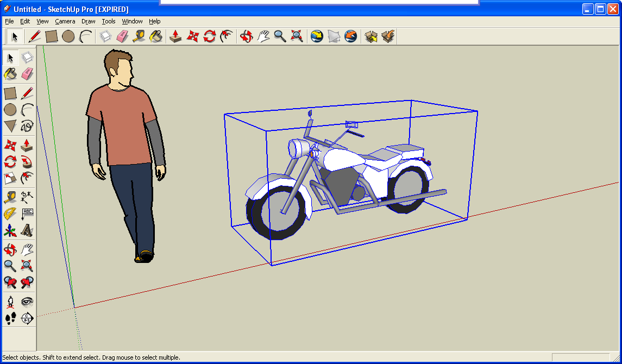Click the Select arrow in the top toolbar
Screen dimensions: 622x364
tap(15, 36)
